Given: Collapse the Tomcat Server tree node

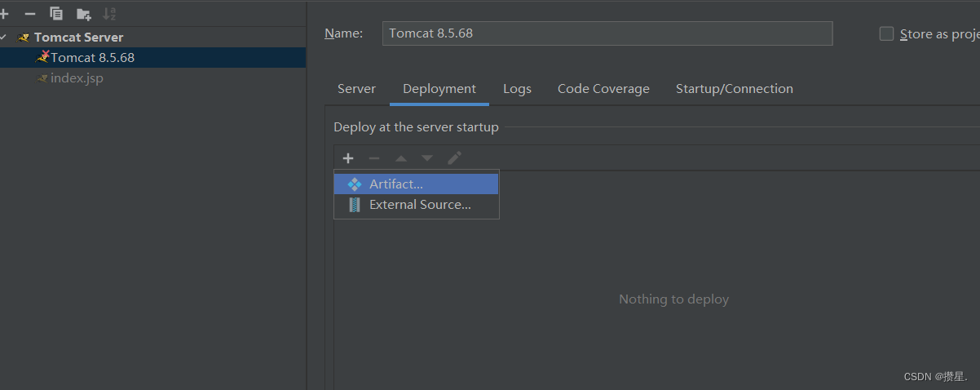Looking at the screenshot, I should (4, 38).
